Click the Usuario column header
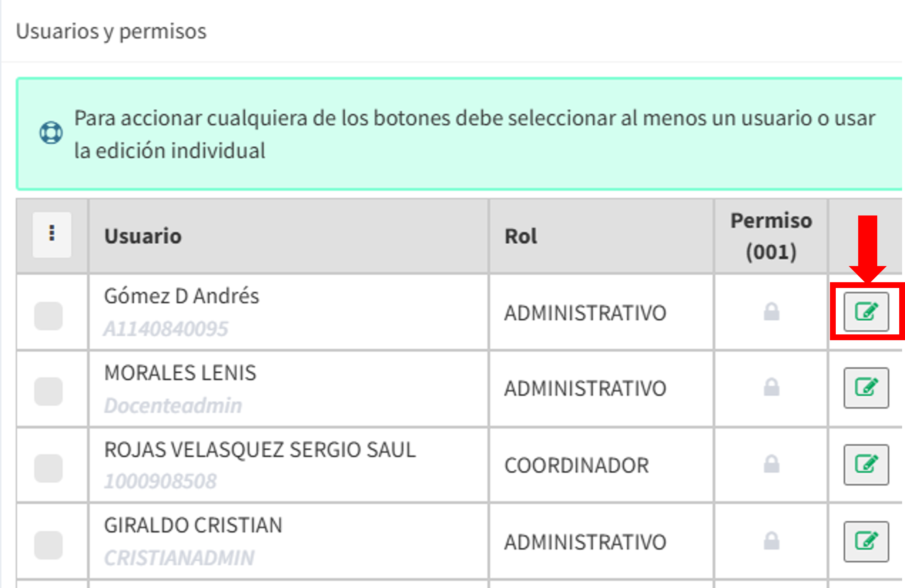The width and height of the screenshot is (905, 588). 143,236
